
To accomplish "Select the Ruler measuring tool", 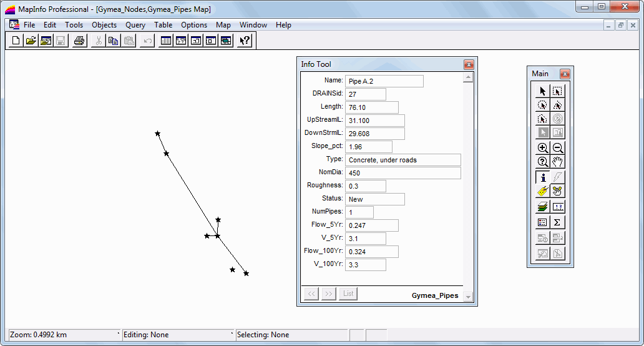I will (x=557, y=207).
